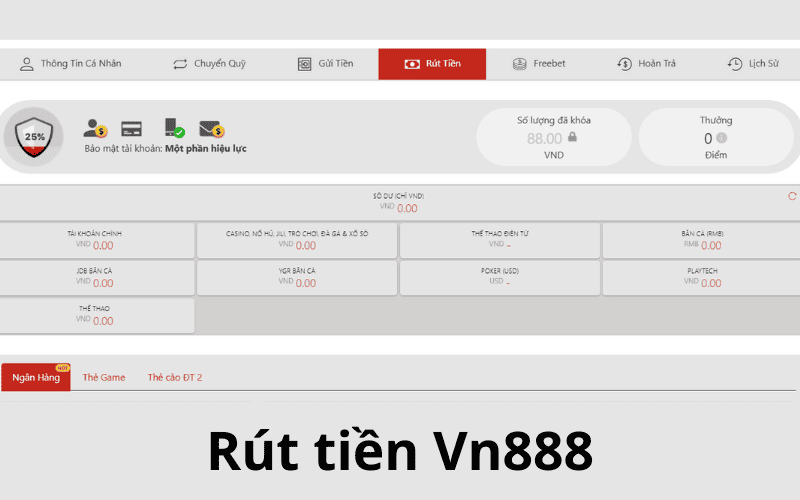800x500 pixels.
Task: Click the Playtech wallet card
Action: 702,278
